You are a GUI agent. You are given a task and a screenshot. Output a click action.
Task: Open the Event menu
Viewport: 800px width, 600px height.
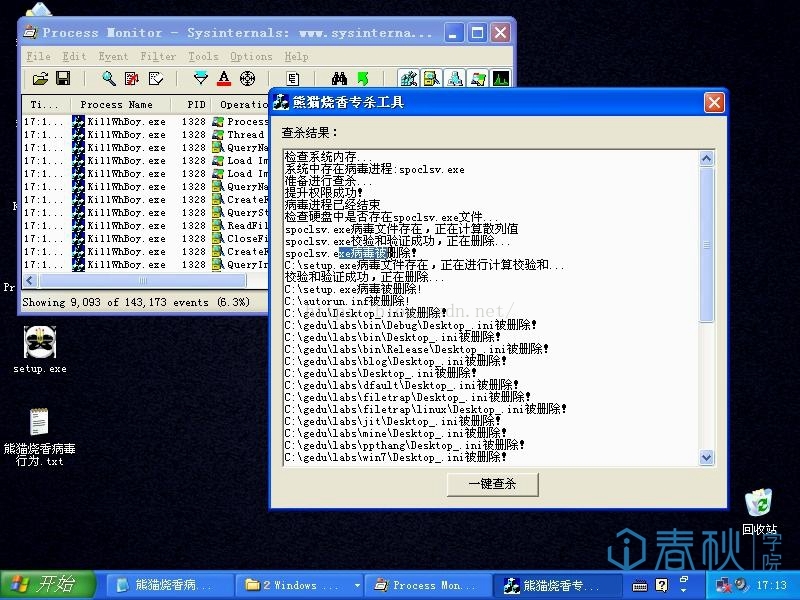click(113, 56)
